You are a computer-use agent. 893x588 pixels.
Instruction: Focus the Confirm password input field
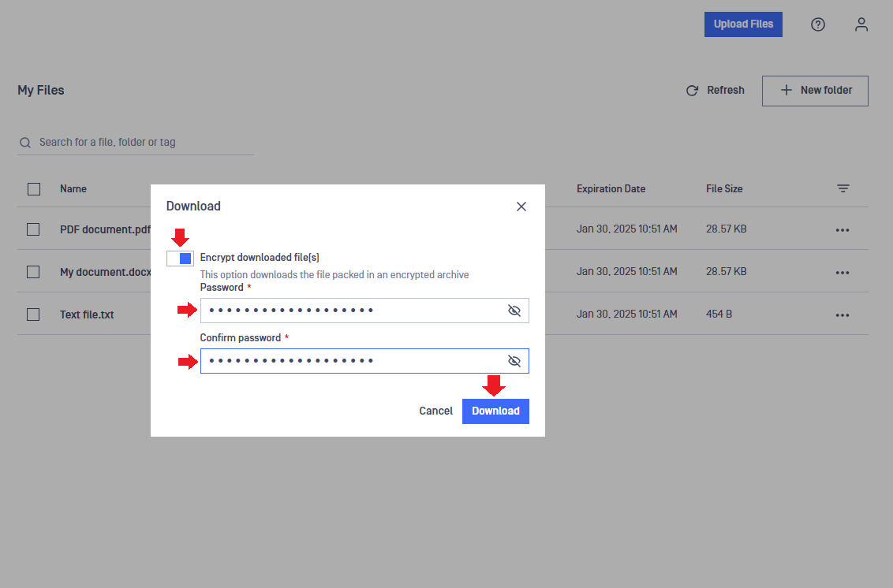pos(364,361)
